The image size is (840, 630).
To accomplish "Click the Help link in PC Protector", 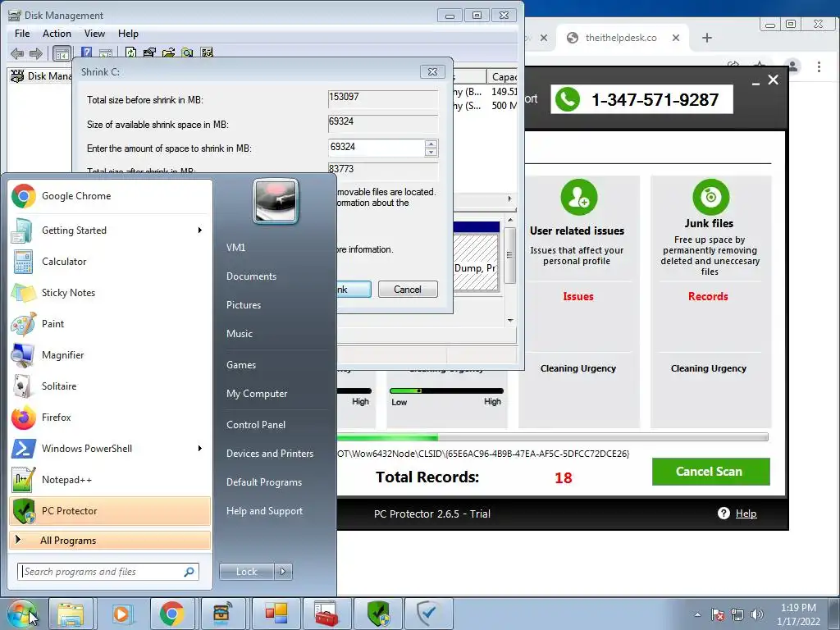I will pos(746,514).
